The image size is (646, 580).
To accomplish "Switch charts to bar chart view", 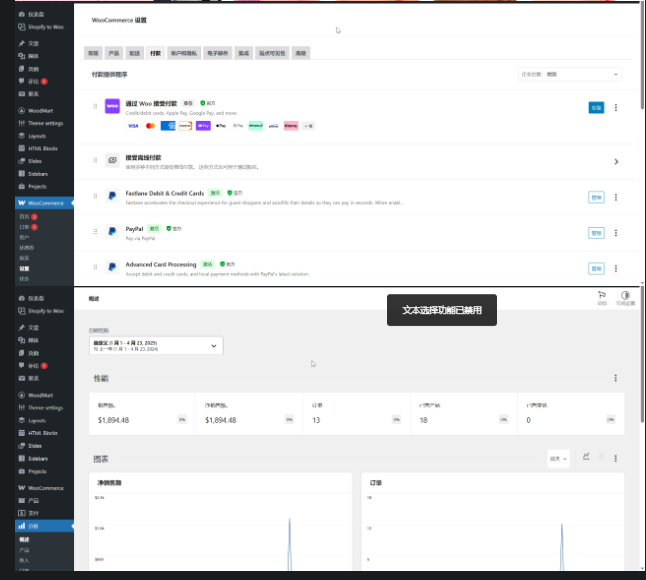I will (601, 456).
